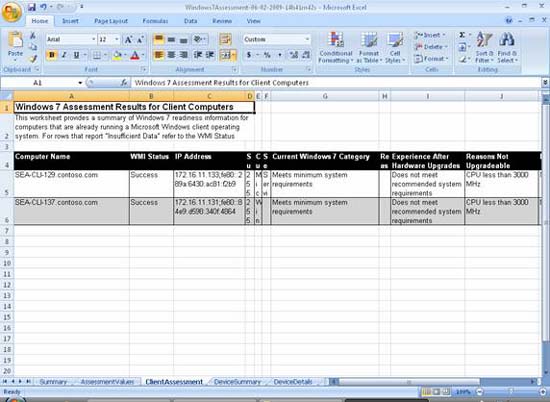Copy the selected cells
Image resolution: width=550 pixels, height=402 pixels.
click(33, 47)
